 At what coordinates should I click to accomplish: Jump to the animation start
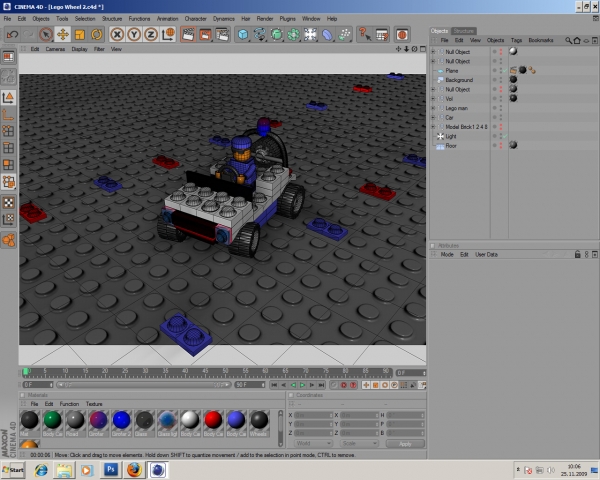274,385
